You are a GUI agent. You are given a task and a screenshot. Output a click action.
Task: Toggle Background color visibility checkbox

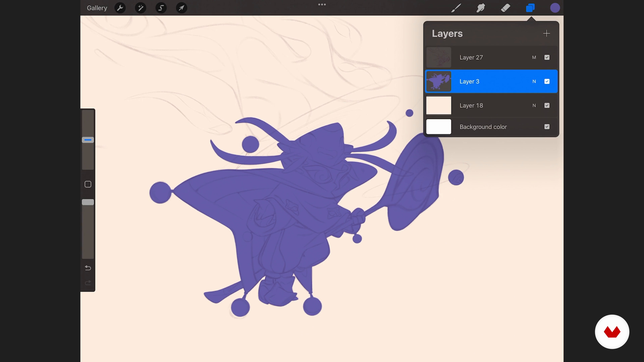[547, 127]
